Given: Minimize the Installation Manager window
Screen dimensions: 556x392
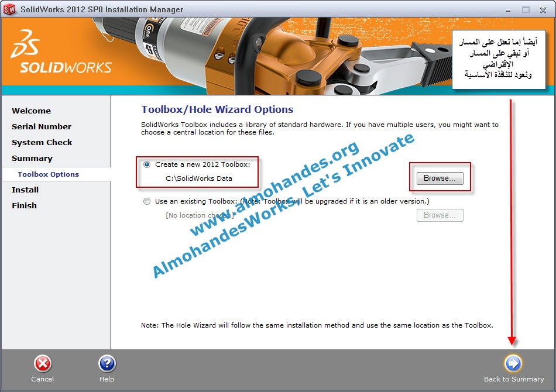Looking at the screenshot, I should [x=508, y=10].
